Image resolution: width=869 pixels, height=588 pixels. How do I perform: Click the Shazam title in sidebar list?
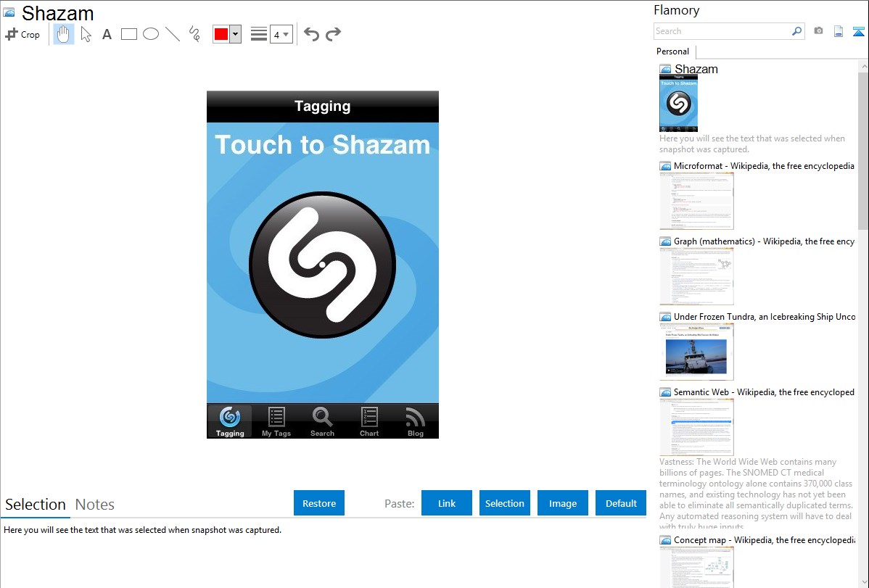click(x=696, y=70)
